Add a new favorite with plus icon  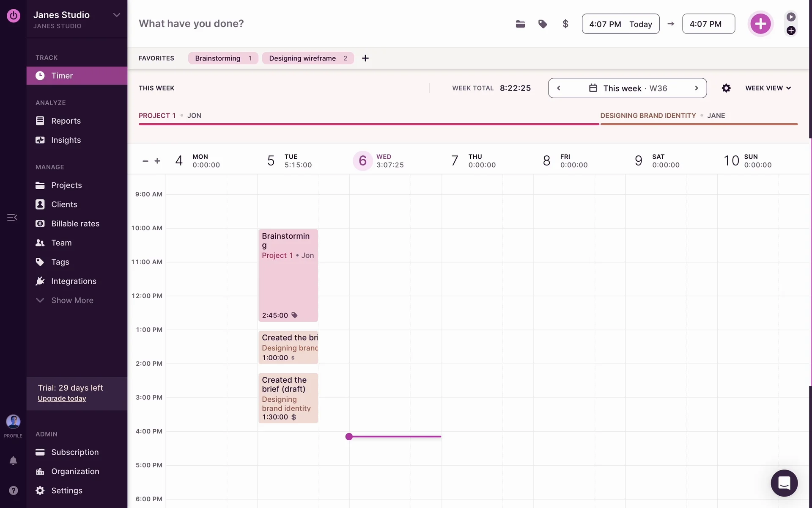(365, 58)
